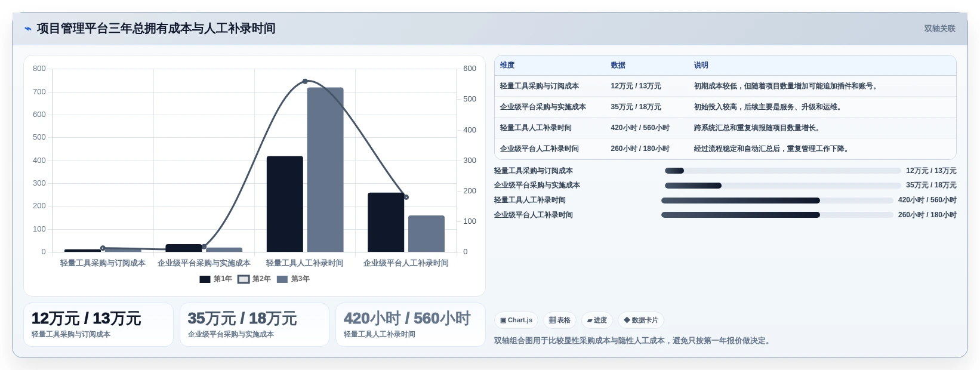Click the 双轴关联 label in header
Viewport: 980px width, 370px height.
pyautogui.click(x=939, y=29)
